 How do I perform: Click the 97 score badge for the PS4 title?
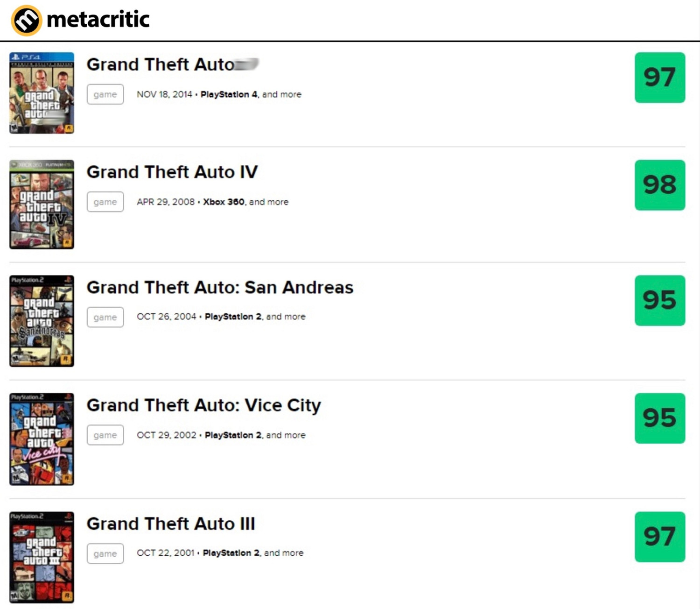coord(659,78)
